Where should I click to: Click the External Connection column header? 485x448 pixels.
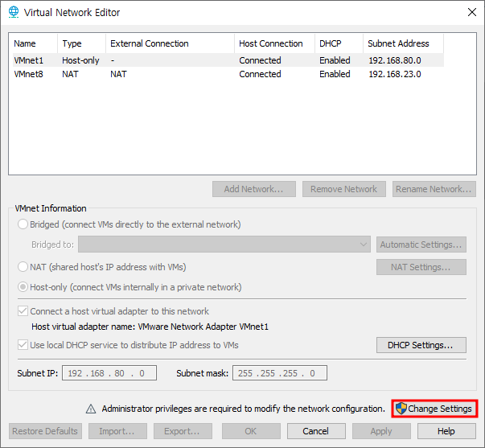[x=171, y=43]
